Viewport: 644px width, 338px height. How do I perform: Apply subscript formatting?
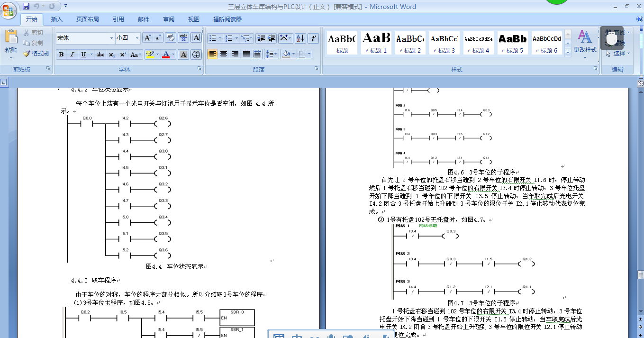coord(112,55)
